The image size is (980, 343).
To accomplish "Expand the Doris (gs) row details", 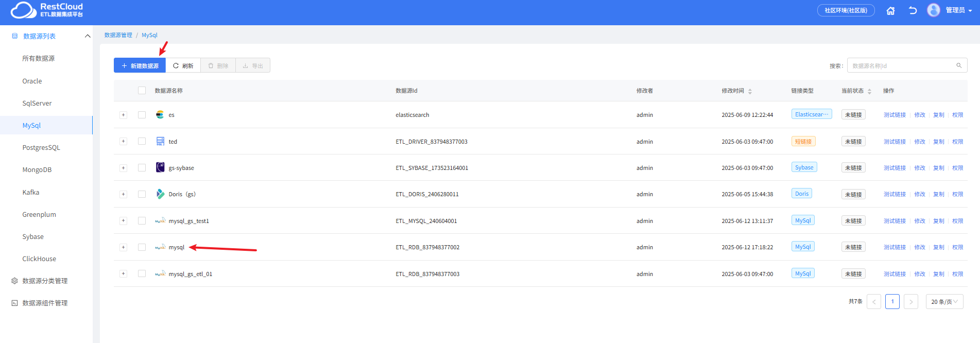I will tap(123, 194).
